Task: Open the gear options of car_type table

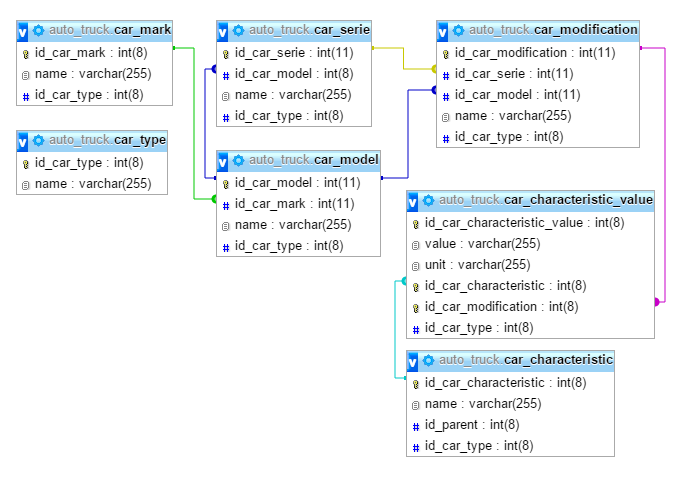Action: pos(38,140)
